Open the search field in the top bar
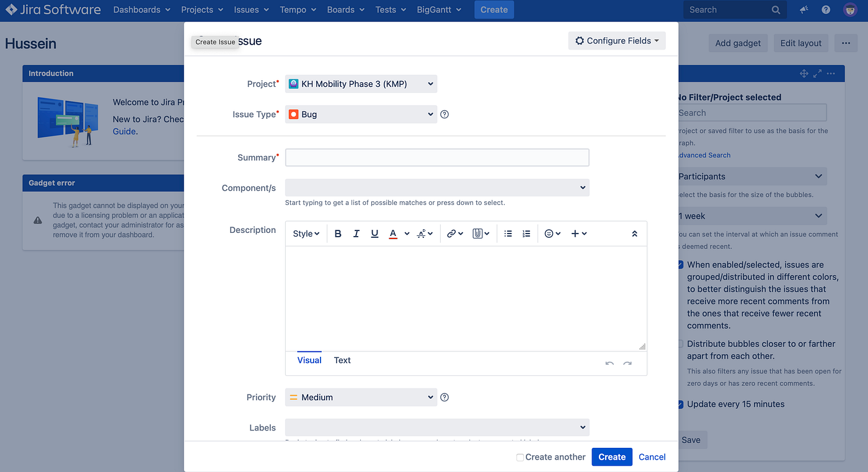 click(734, 9)
